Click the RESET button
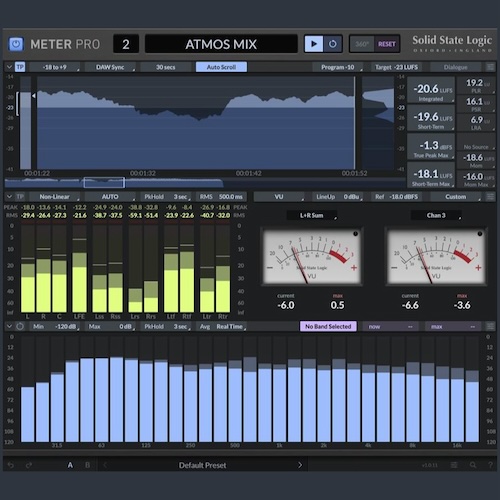Screen dimensions: 500x500 pyautogui.click(x=387, y=44)
